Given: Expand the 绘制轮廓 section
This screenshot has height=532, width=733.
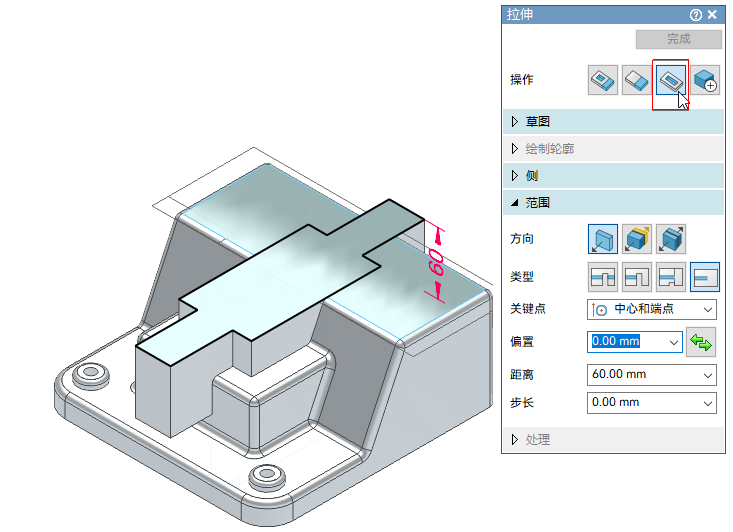Looking at the screenshot, I should coord(613,149).
